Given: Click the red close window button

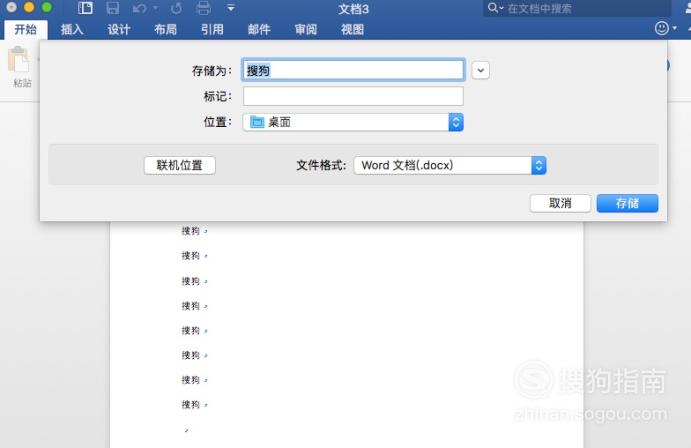Looking at the screenshot, I should click(x=12, y=7).
